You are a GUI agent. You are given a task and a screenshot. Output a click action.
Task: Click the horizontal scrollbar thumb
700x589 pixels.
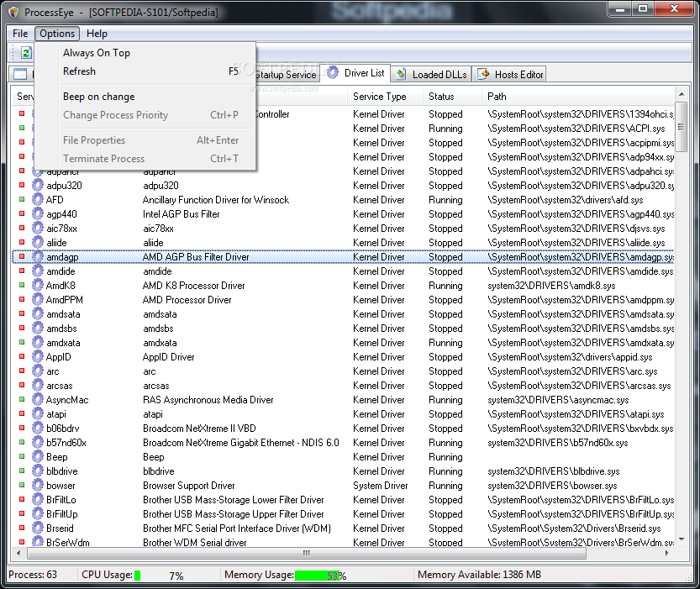coord(306,554)
